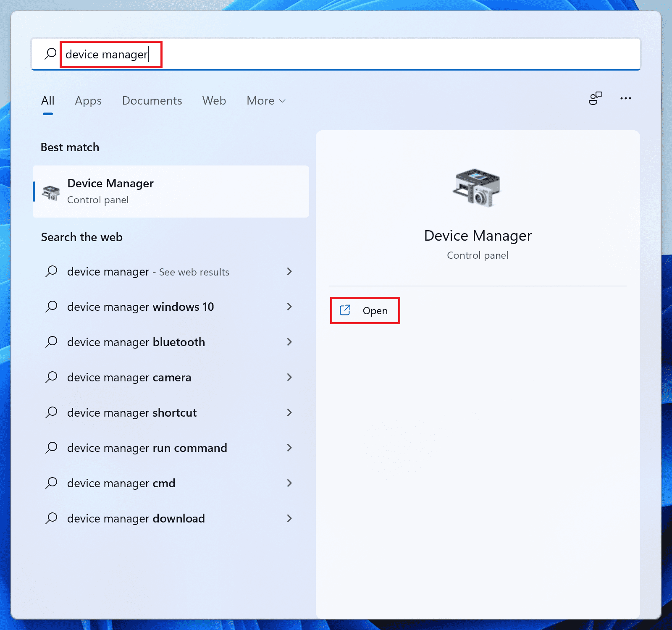Click search icon beside 'device manager cmd'

coord(51,483)
